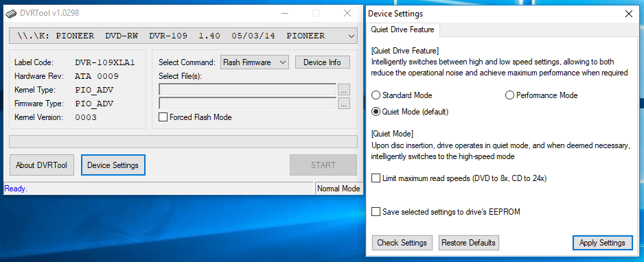Browse for the second firmware file
The image size is (644, 262).
(344, 104)
